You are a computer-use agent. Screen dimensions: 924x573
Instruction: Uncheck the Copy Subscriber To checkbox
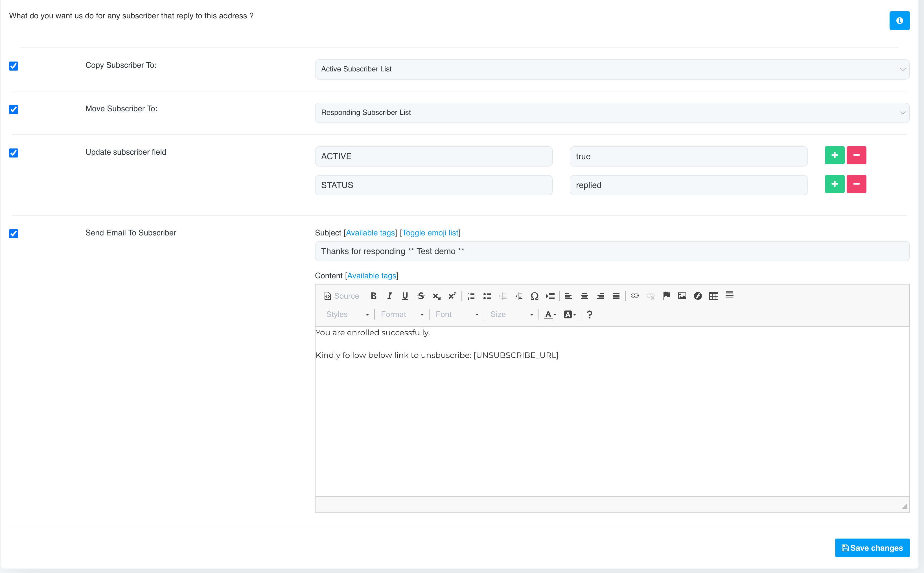(x=14, y=66)
